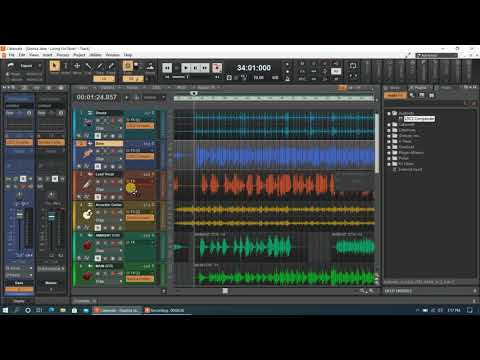Open Drums track Clips edit filter dropdown
Viewport: 480px width, 360px height.
pos(109,128)
